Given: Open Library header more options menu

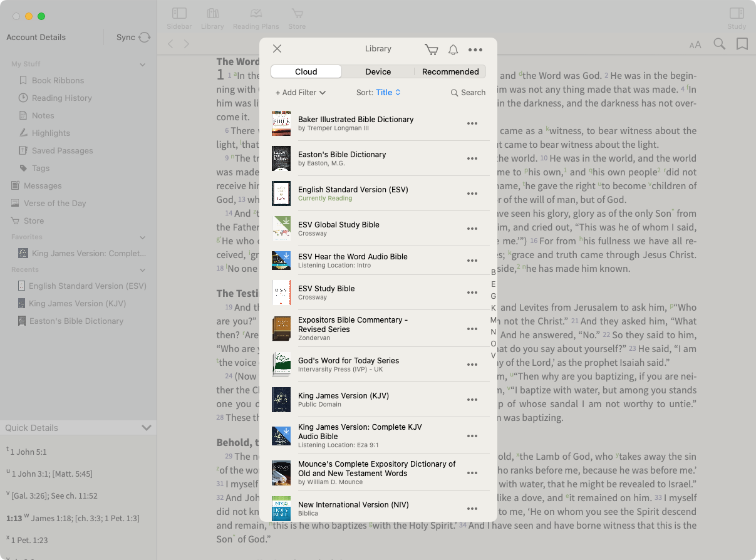Looking at the screenshot, I should click(475, 49).
